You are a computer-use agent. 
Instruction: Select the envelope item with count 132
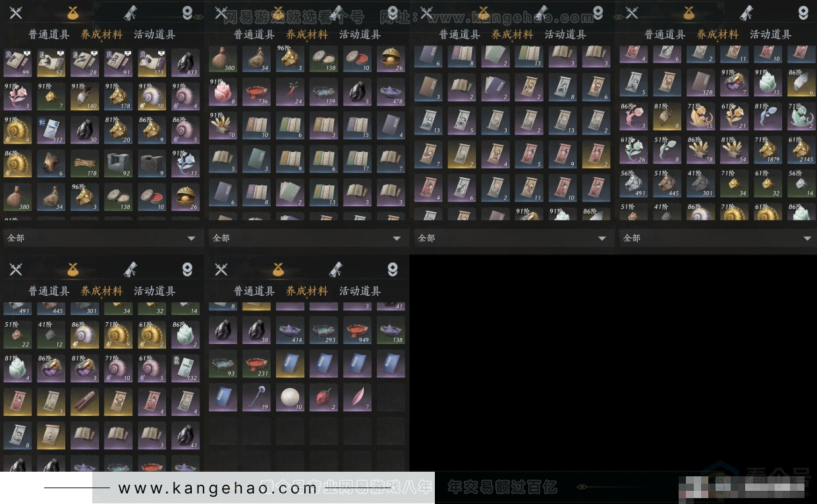[186, 369]
